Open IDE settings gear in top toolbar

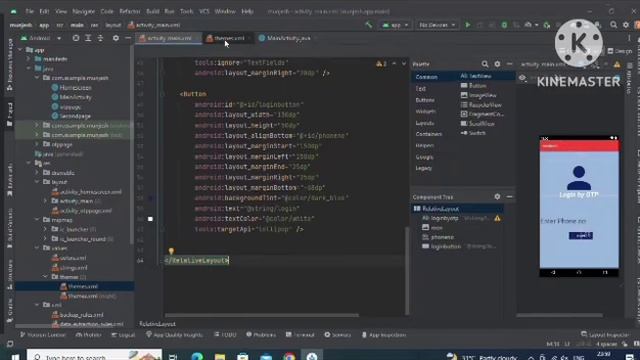point(626,25)
